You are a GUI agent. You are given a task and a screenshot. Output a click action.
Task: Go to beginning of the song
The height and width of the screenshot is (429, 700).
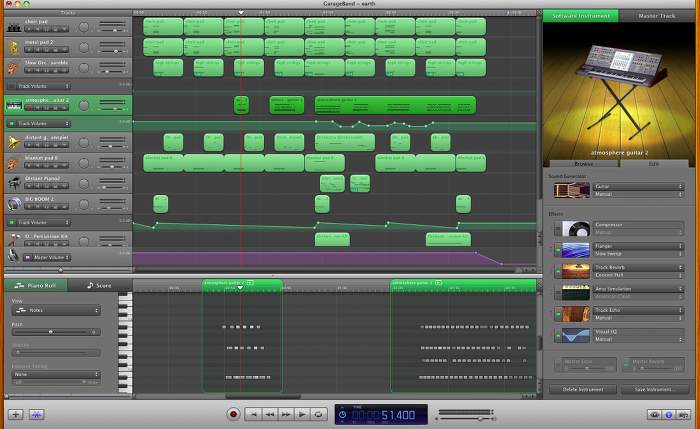(254, 414)
